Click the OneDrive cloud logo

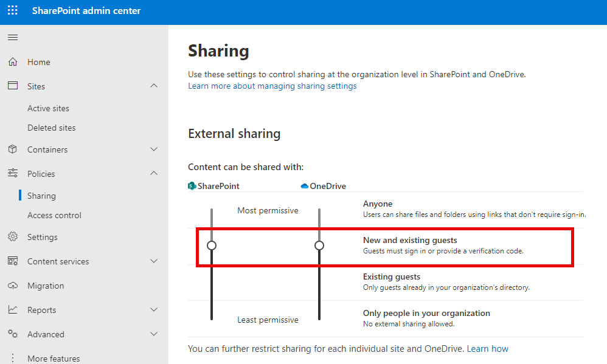pos(305,186)
